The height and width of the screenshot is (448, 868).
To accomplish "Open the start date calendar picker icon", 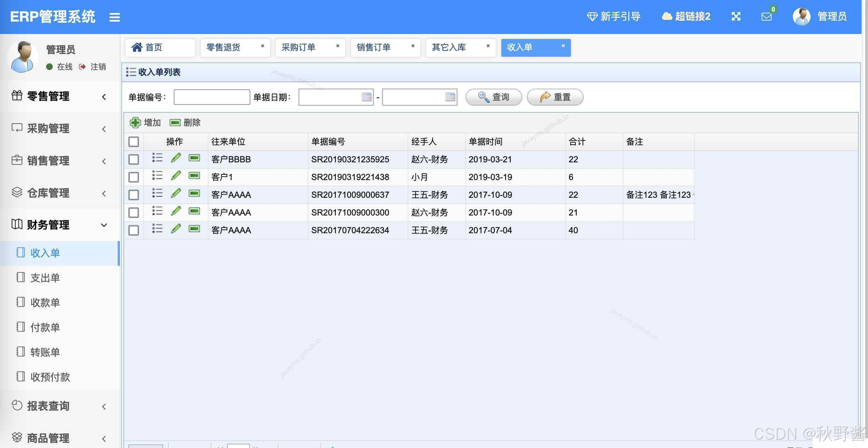I will [x=366, y=97].
